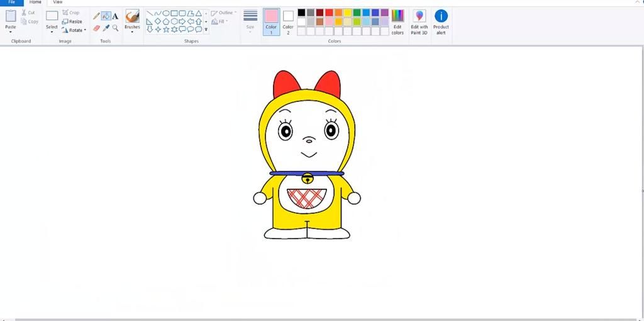644x321 pixels.
Task: Choose the Curve shape
Action: click(158, 13)
